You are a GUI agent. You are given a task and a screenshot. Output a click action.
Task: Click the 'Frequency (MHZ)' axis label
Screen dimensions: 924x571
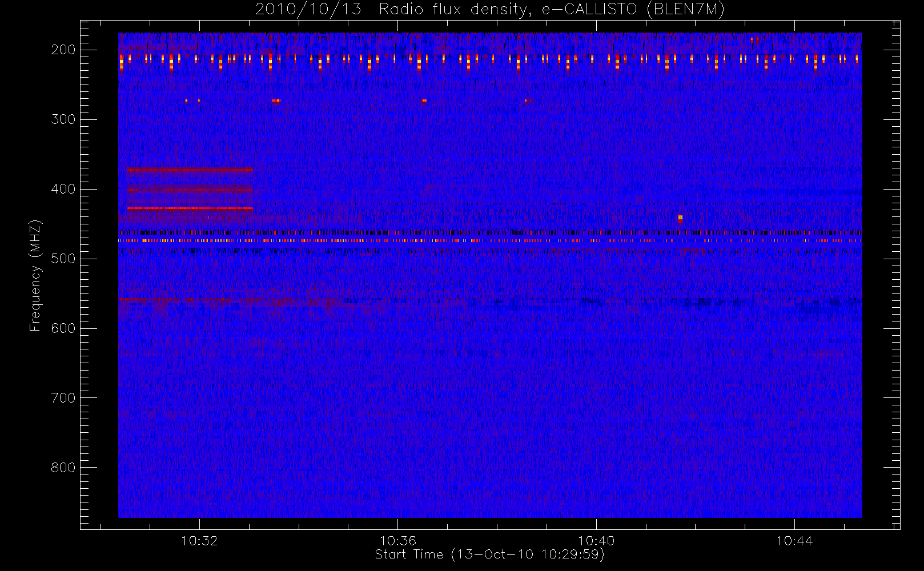click(x=35, y=275)
